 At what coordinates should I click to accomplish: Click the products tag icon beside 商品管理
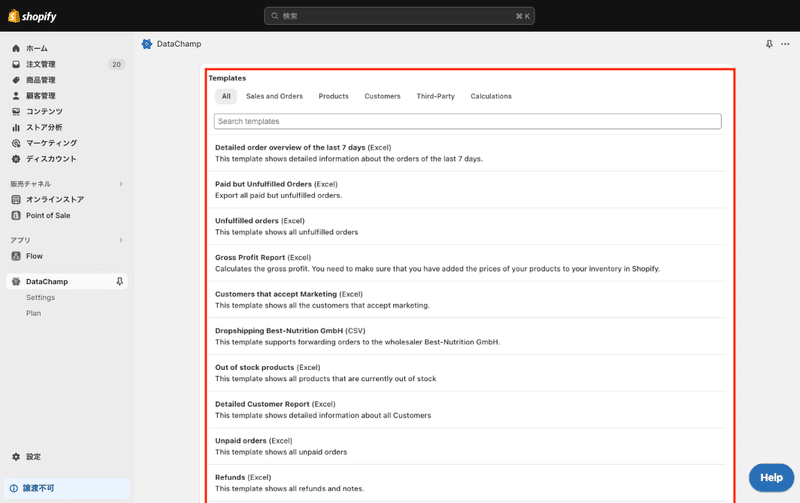[16, 80]
